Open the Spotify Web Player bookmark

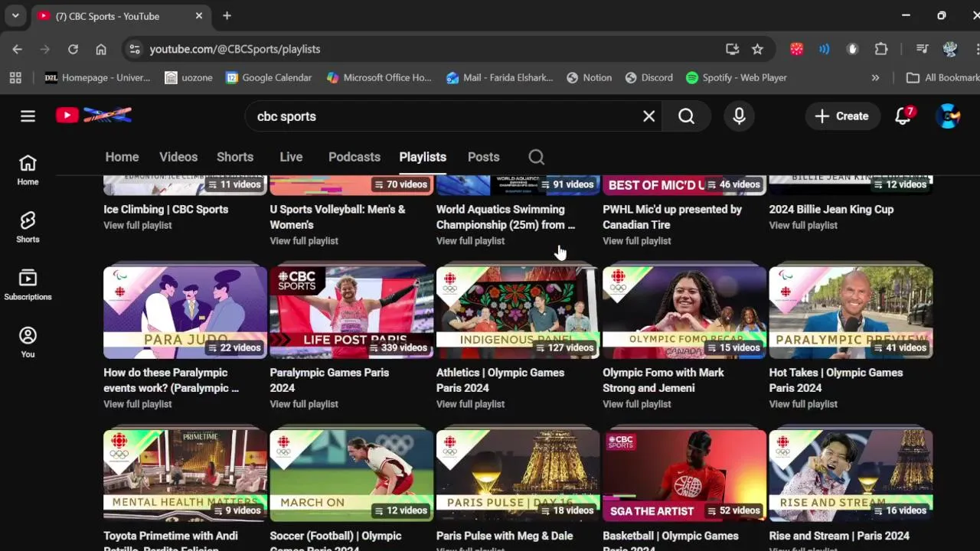coord(737,77)
